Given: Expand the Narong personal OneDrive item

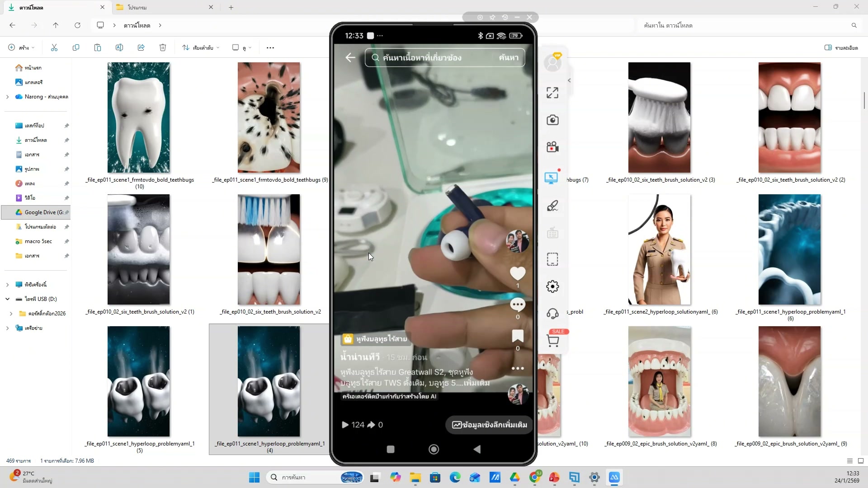Looking at the screenshot, I should (x=7, y=97).
